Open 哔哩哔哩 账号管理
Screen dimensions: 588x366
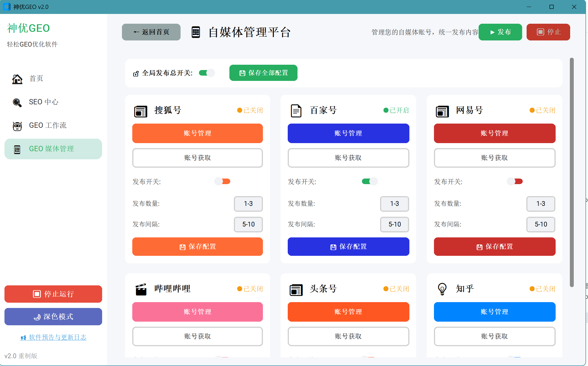pyautogui.click(x=198, y=312)
